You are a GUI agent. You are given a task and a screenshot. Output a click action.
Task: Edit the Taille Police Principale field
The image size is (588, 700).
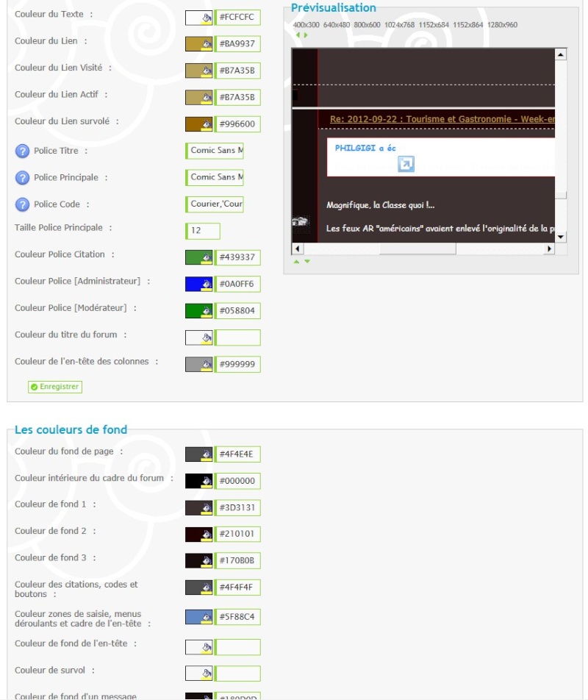203,231
